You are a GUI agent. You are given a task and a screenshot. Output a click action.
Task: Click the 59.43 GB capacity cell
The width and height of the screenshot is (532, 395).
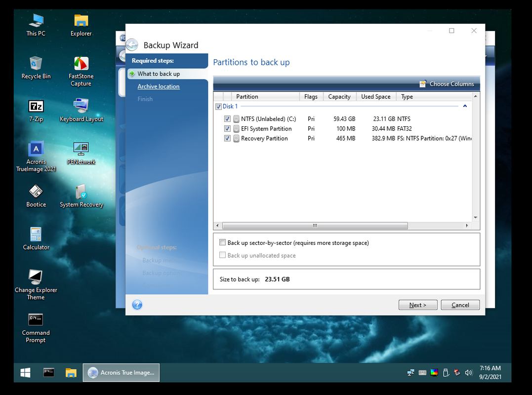[344, 118]
